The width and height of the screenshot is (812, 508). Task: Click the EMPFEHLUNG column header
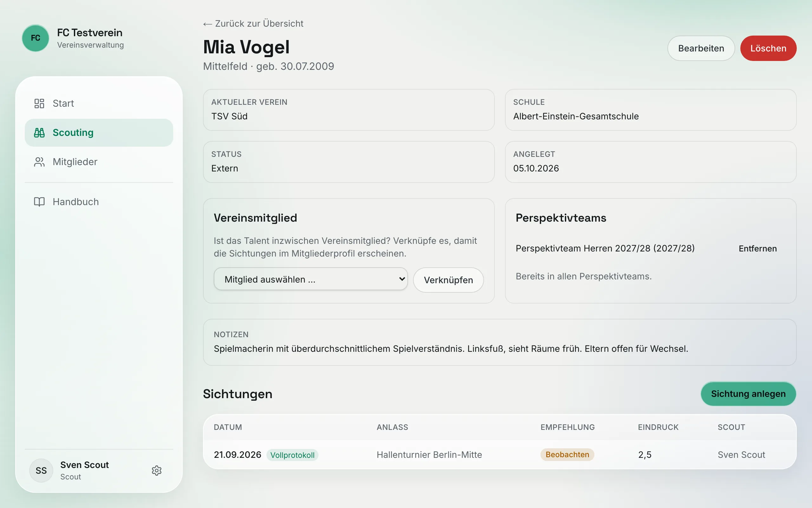click(567, 427)
